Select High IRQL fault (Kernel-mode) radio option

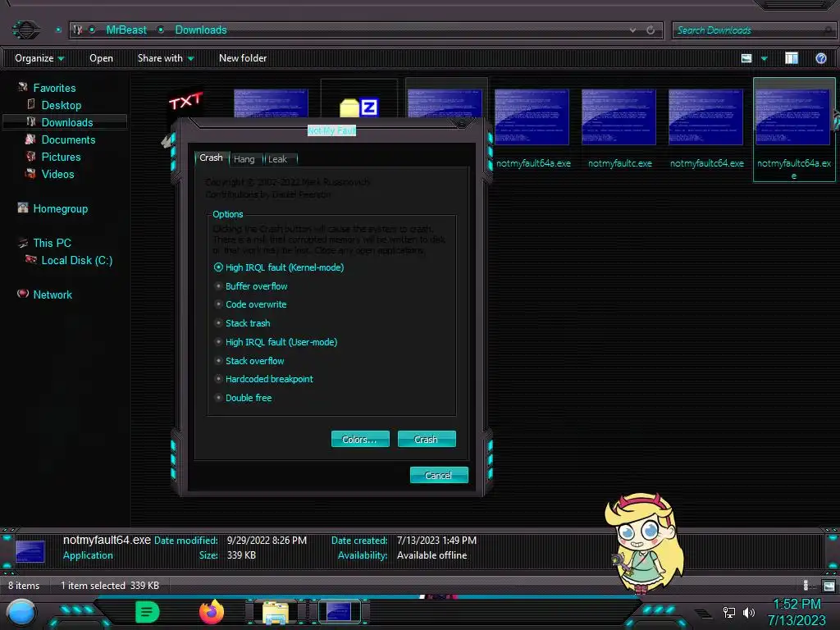[x=279, y=267]
